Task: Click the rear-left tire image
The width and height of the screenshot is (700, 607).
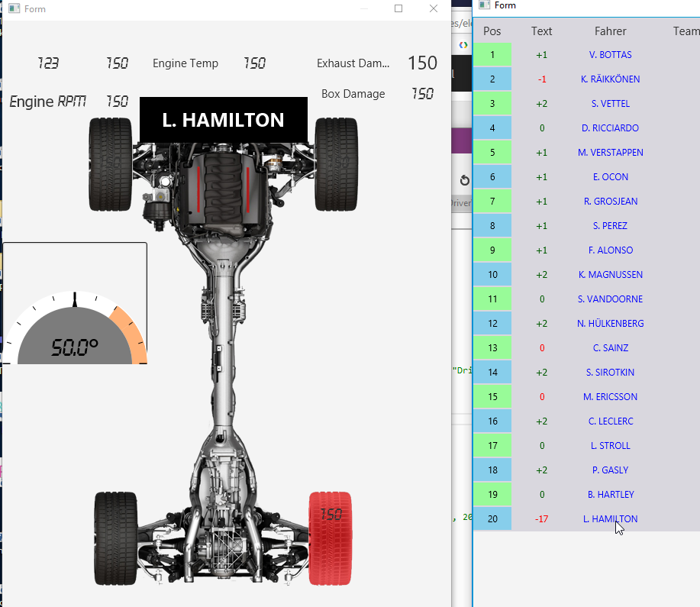Action: (115, 538)
